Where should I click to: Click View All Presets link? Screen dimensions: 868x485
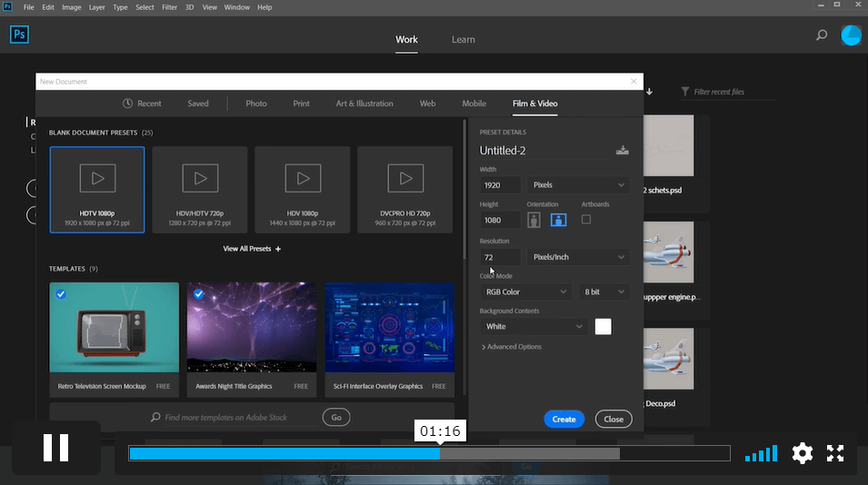coord(247,249)
